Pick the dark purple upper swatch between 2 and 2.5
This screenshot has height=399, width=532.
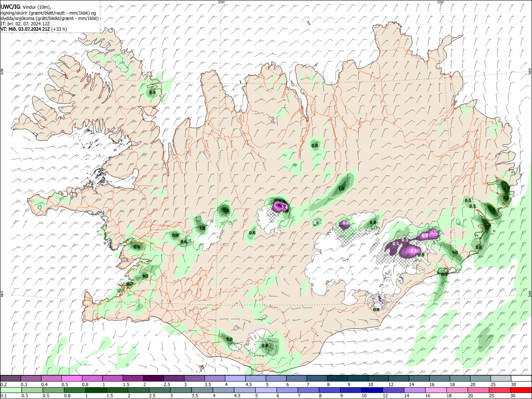point(153,378)
